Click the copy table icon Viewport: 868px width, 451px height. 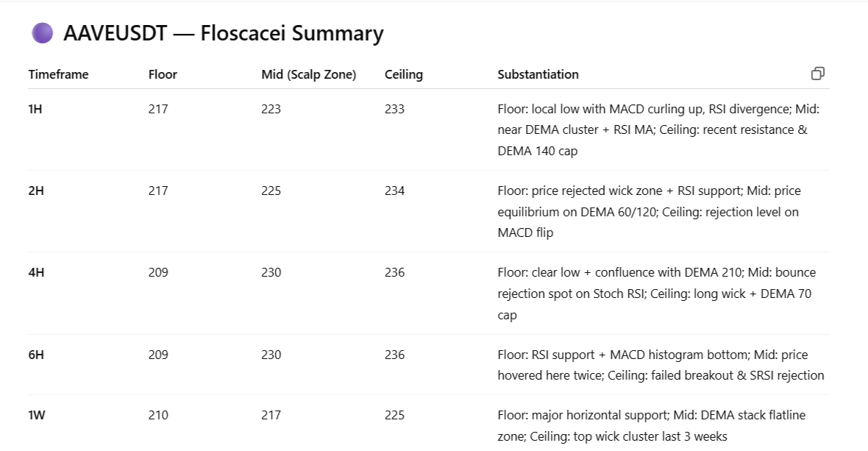coord(817,74)
